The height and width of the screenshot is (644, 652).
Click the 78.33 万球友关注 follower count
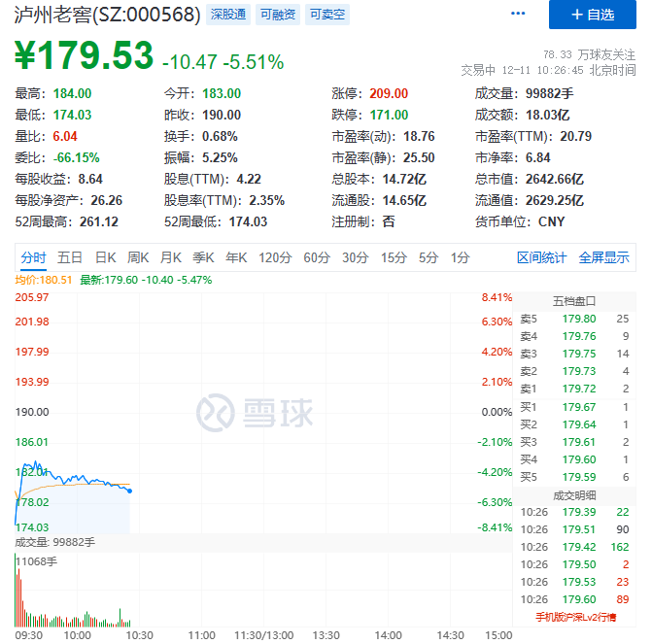(x=589, y=54)
